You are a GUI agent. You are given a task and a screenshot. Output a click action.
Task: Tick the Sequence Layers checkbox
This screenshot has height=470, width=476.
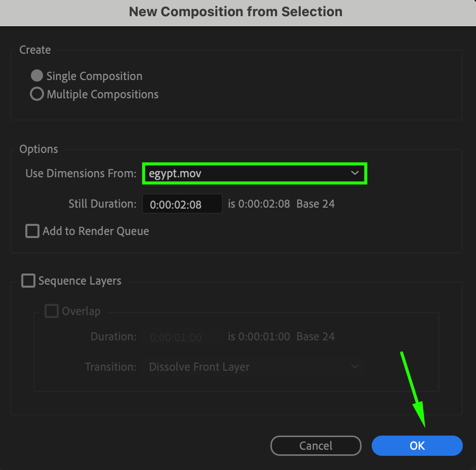pos(28,281)
